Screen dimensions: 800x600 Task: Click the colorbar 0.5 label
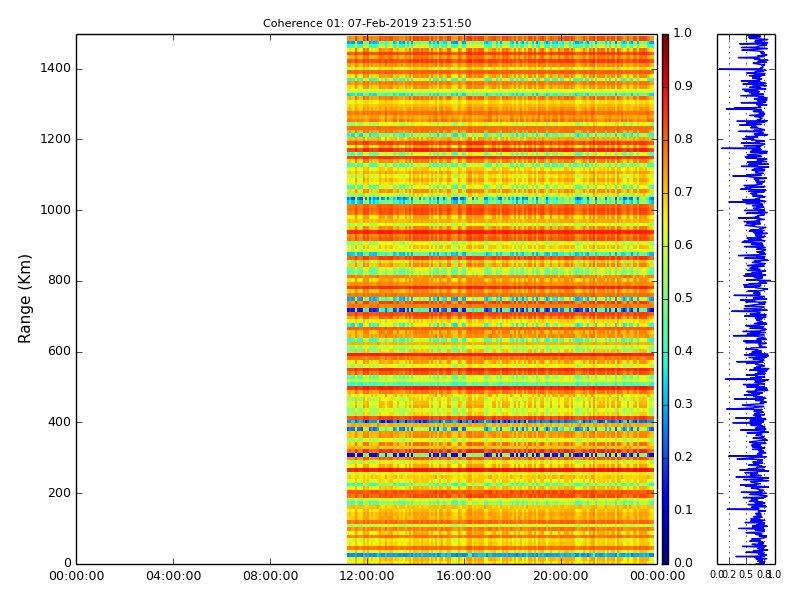coord(683,298)
